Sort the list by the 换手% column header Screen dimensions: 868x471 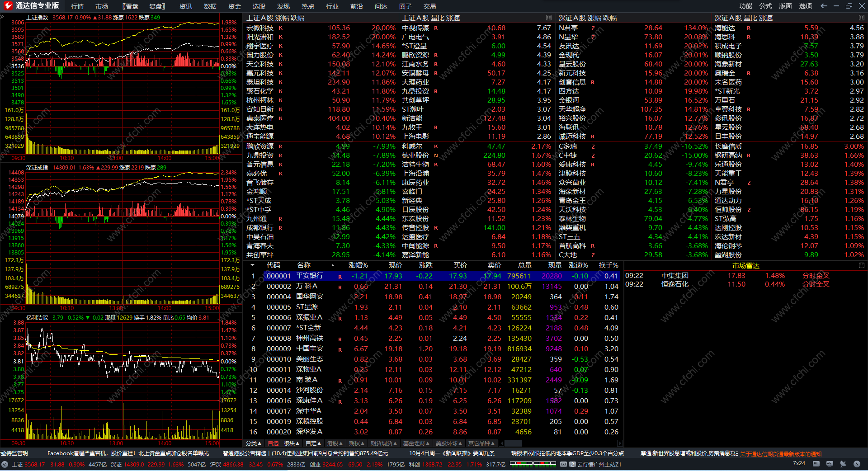[x=609, y=265]
